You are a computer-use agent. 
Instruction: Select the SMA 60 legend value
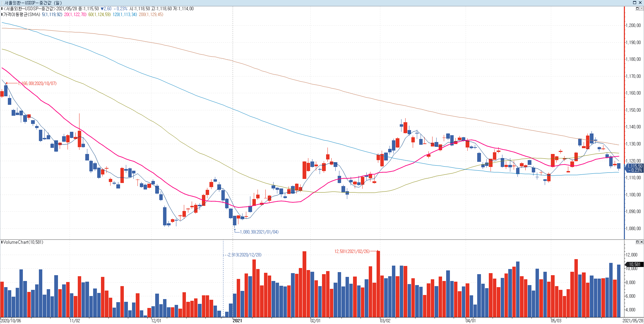(x=100, y=15)
